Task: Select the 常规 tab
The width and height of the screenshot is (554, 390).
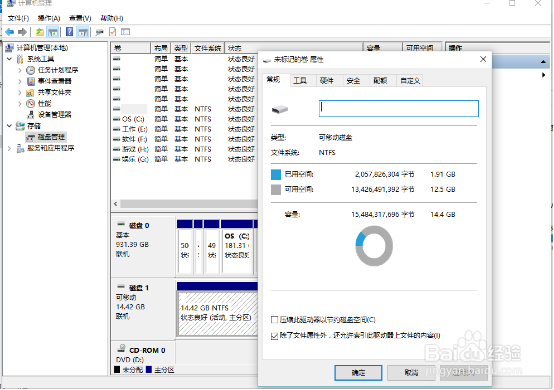Action: point(273,79)
